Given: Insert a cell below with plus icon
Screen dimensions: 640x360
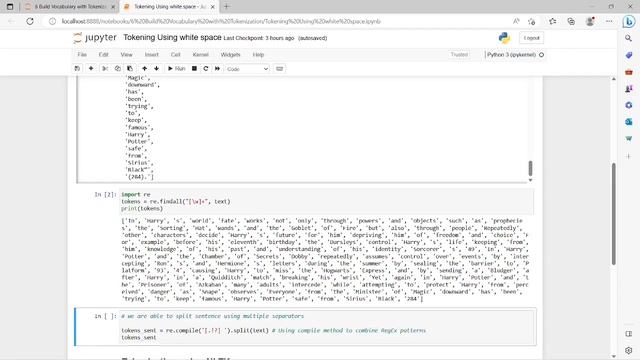Looking at the screenshot, I should [91, 69].
